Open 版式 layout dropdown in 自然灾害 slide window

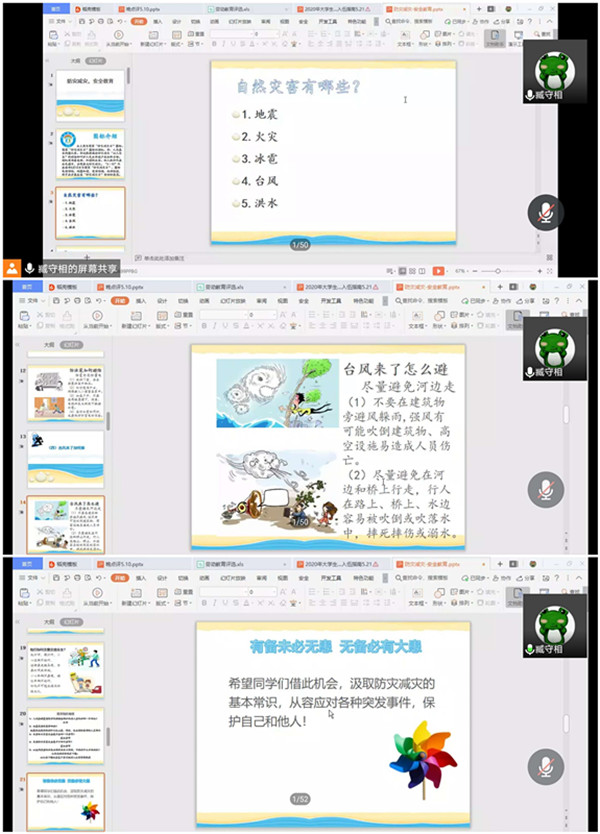click(x=177, y=45)
